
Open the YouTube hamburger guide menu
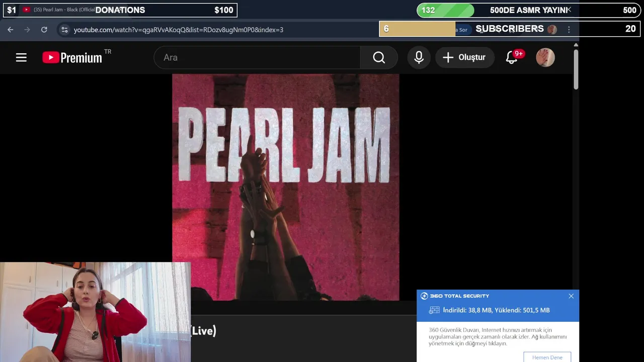[21, 57]
